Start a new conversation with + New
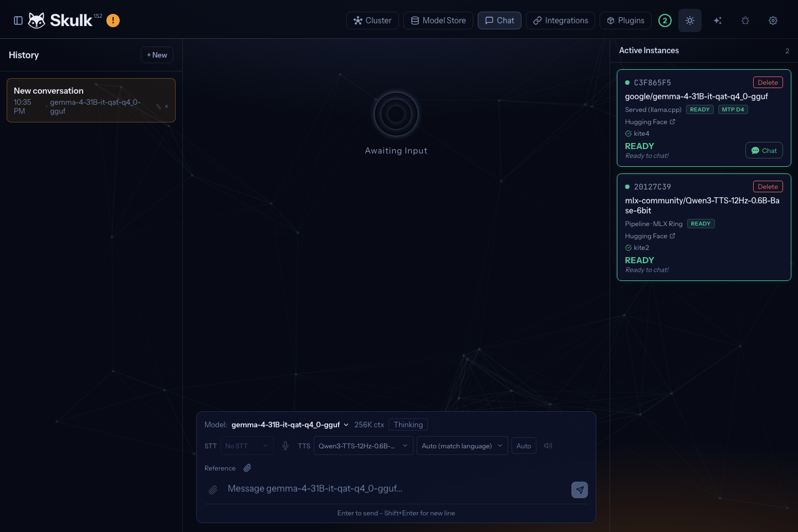798x532 pixels. (x=157, y=55)
